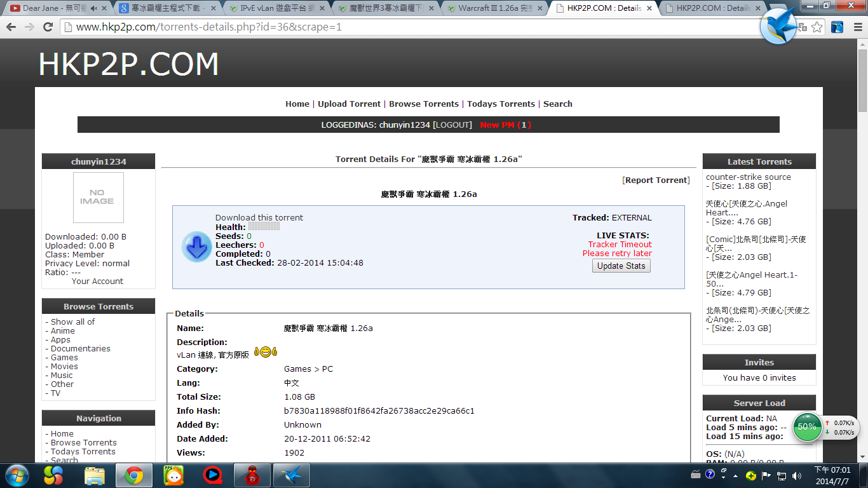Image resolution: width=868 pixels, height=488 pixels.
Task: Open Todays Torrents in the top menu
Action: (x=501, y=104)
